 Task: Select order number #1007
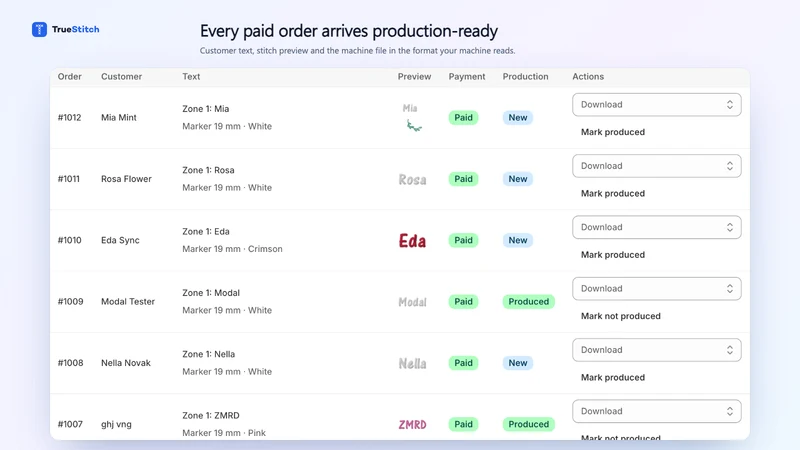(x=70, y=424)
